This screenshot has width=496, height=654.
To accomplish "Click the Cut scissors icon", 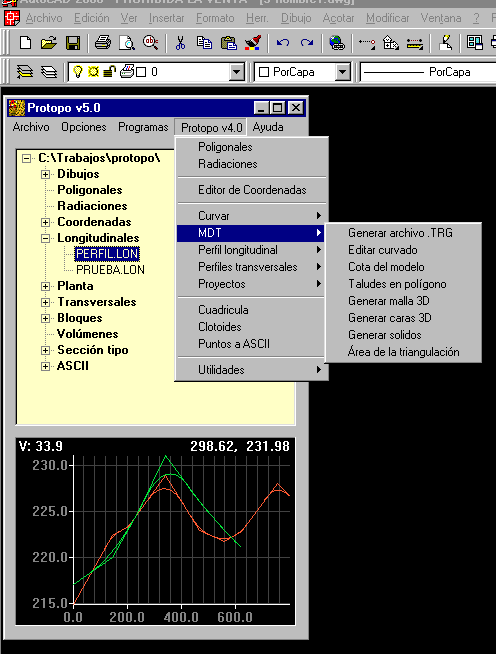I will 180,43.
